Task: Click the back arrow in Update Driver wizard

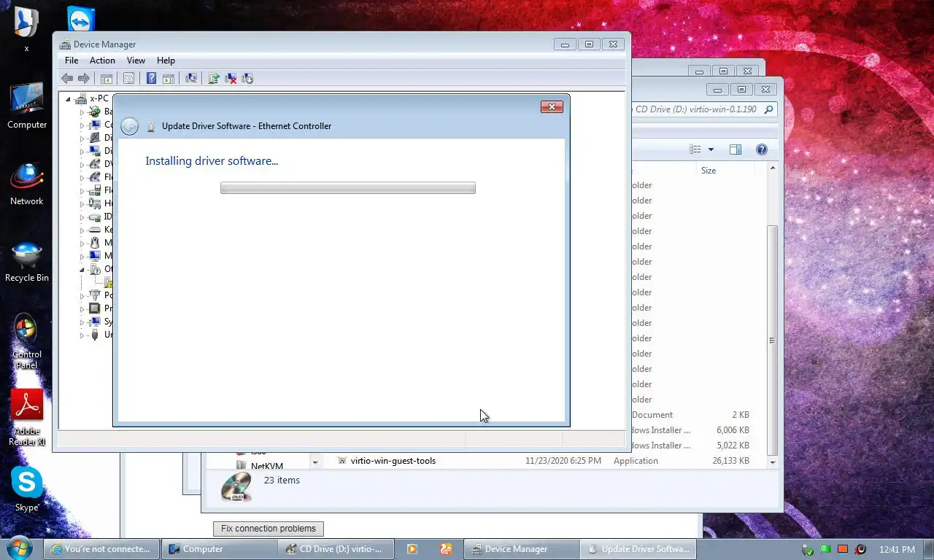Action: [129, 126]
